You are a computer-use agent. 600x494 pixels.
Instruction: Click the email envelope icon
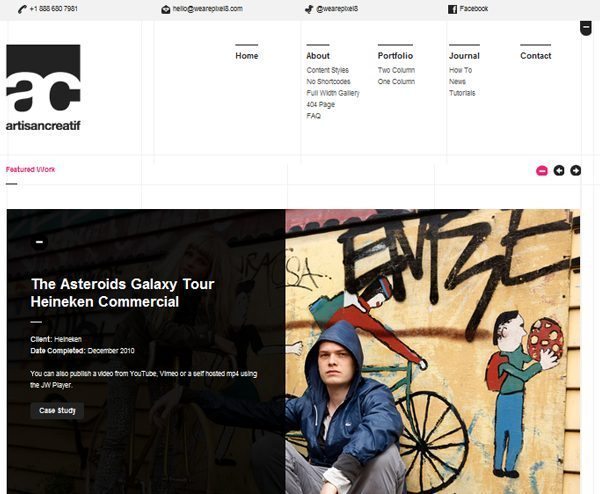pyautogui.click(x=166, y=10)
